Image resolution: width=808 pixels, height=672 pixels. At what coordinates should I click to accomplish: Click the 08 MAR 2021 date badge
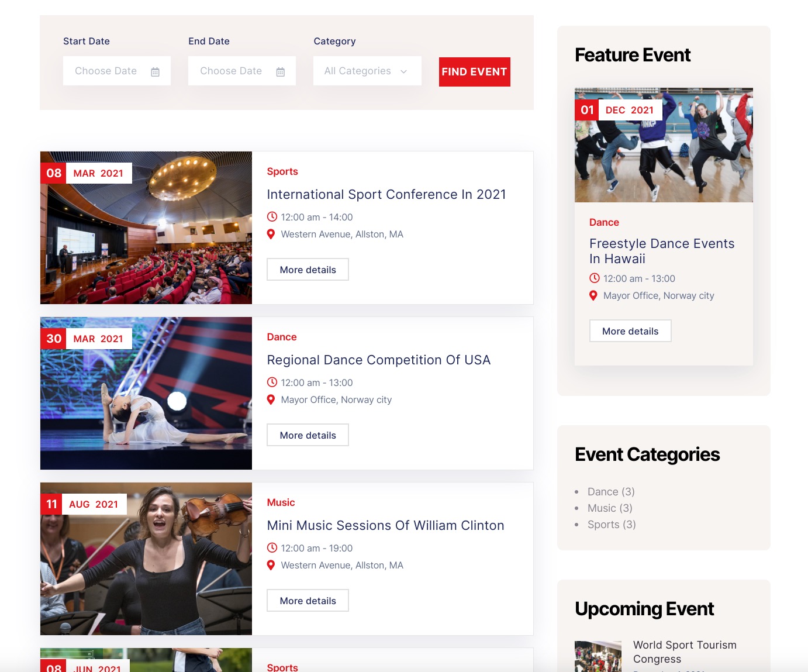coord(86,173)
